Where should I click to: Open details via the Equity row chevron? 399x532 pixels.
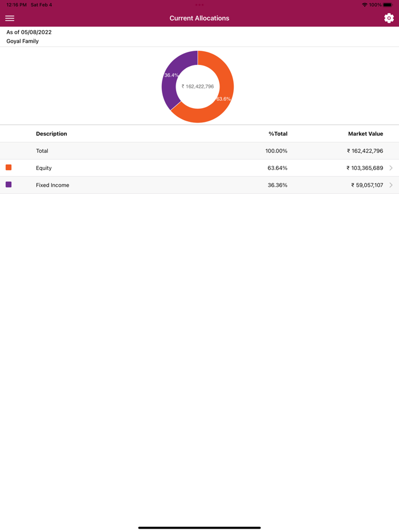click(392, 167)
